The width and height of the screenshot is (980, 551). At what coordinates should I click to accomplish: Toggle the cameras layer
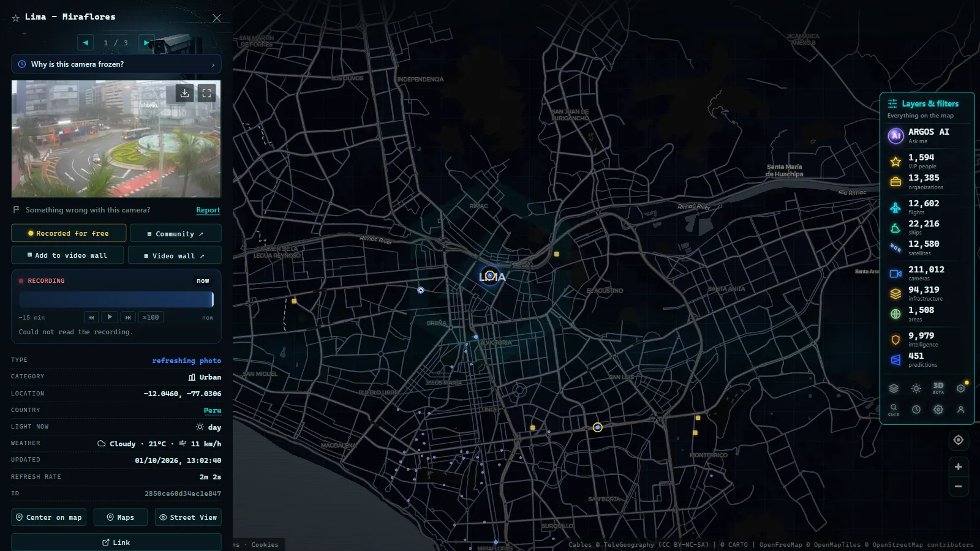click(927, 273)
